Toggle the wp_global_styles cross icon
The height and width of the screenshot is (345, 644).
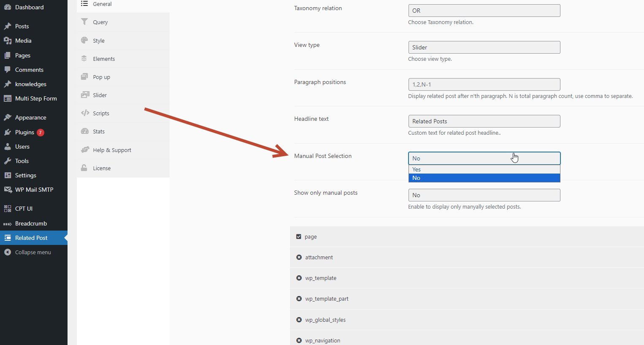point(299,320)
